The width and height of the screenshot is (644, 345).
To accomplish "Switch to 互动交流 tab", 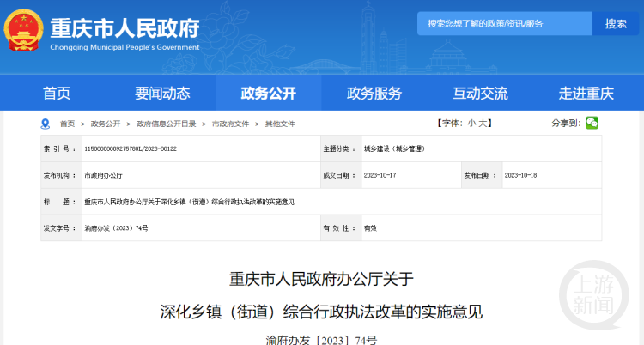I will pos(480,94).
